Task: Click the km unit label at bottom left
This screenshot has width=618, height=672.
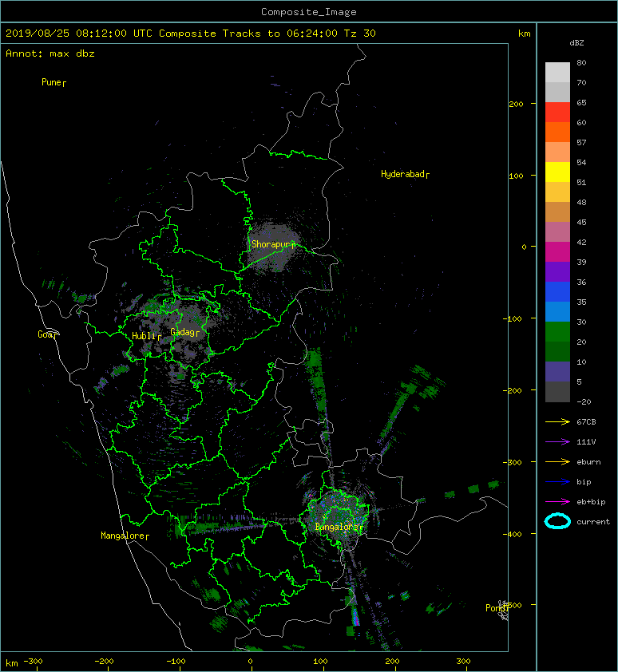Action: point(12,663)
